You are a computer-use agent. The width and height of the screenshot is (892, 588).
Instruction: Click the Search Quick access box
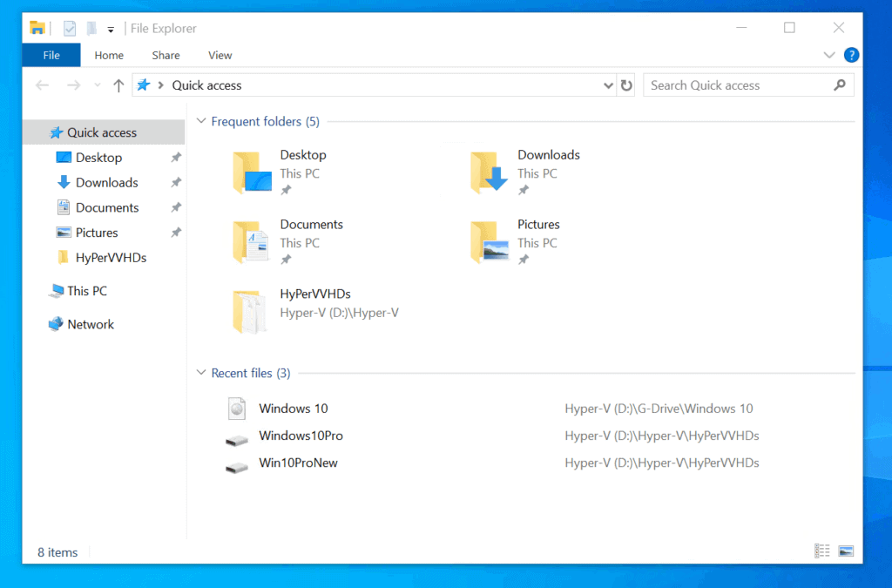click(x=748, y=85)
